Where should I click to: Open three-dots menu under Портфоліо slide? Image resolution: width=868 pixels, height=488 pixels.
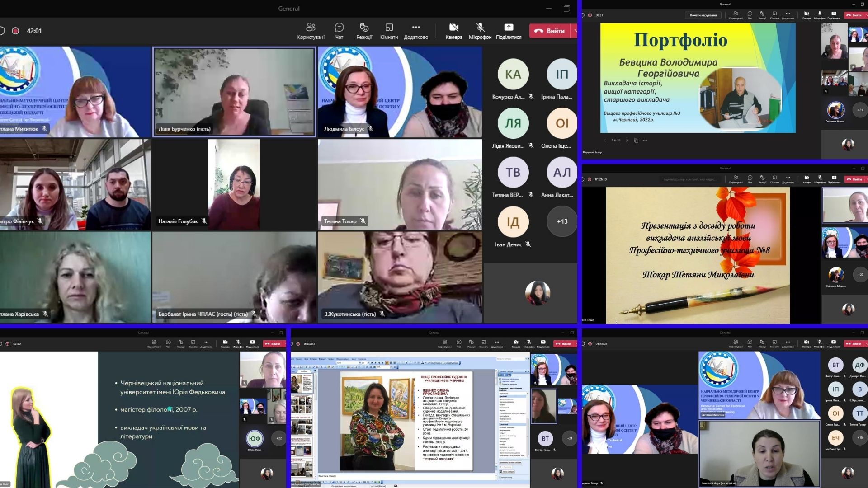tap(645, 141)
